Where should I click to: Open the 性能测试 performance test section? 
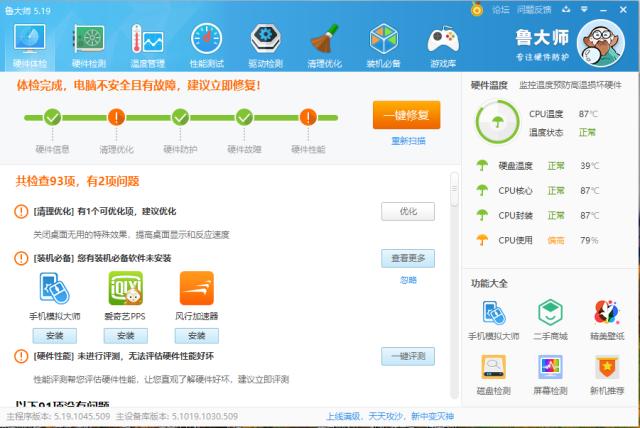tap(208, 45)
